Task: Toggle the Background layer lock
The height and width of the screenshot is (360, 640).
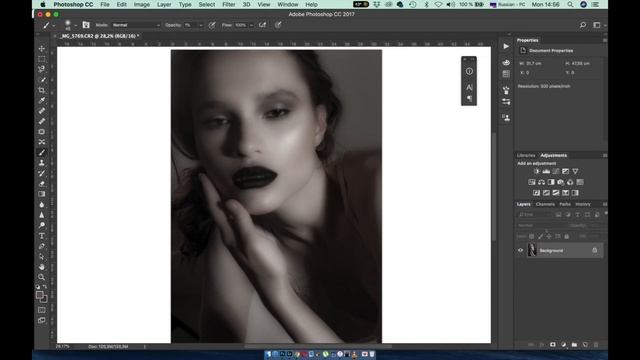Action: [x=595, y=250]
